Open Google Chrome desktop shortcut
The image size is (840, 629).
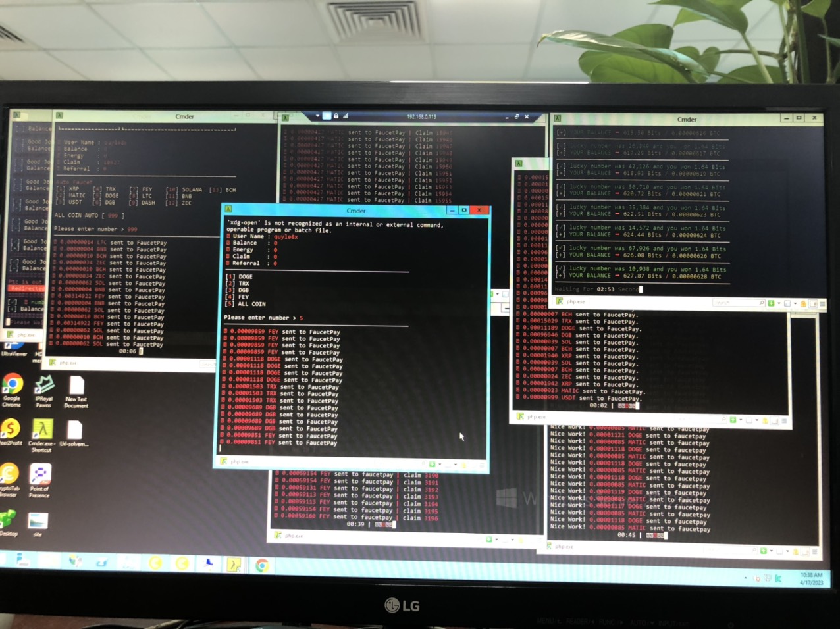[12, 390]
